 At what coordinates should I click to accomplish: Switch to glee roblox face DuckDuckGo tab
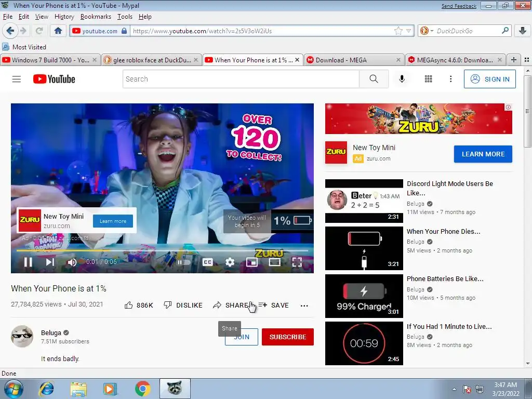point(152,60)
